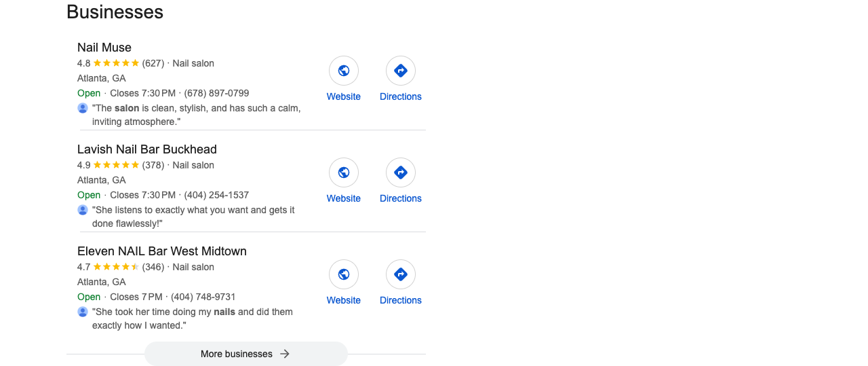
Task: Click reviewer avatar beside Lavish Nail Bar review
Action: [83, 210]
